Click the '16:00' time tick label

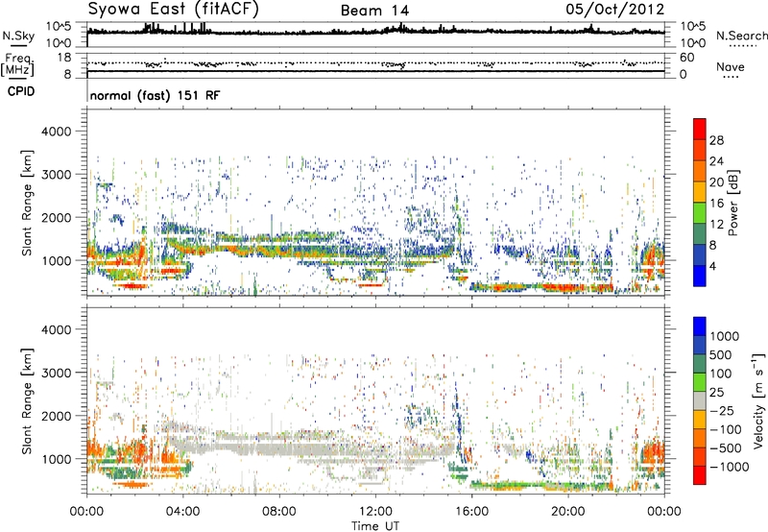pos(471,512)
